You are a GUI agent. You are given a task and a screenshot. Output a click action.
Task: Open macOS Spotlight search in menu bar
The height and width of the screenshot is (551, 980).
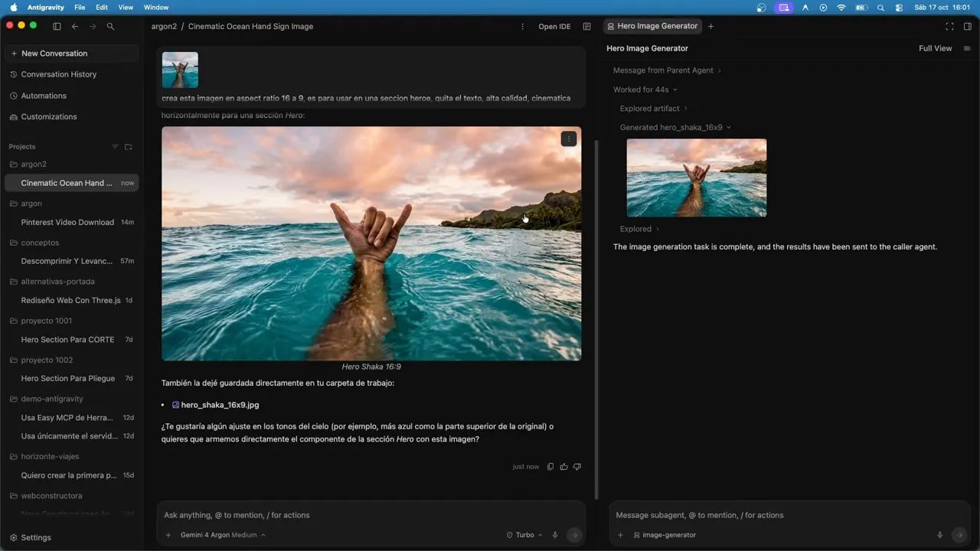click(880, 7)
